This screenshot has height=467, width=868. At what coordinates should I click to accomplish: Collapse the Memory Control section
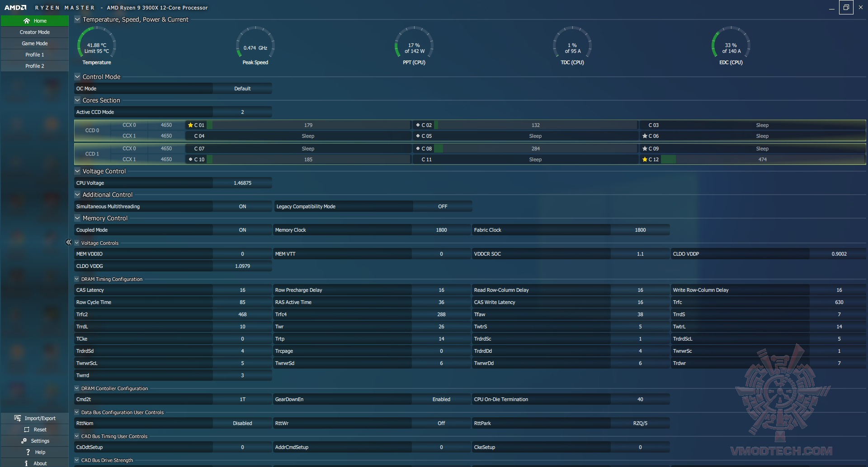pos(77,218)
